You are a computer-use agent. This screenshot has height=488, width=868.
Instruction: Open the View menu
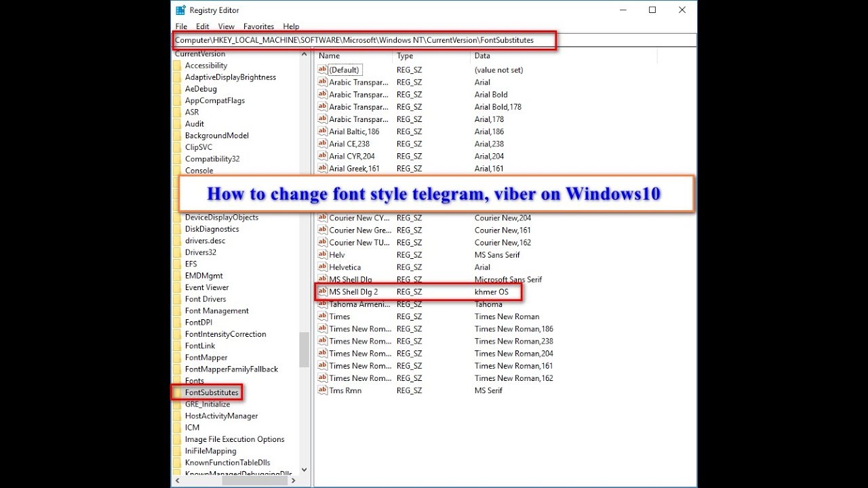pyautogui.click(x=226, y=26)
